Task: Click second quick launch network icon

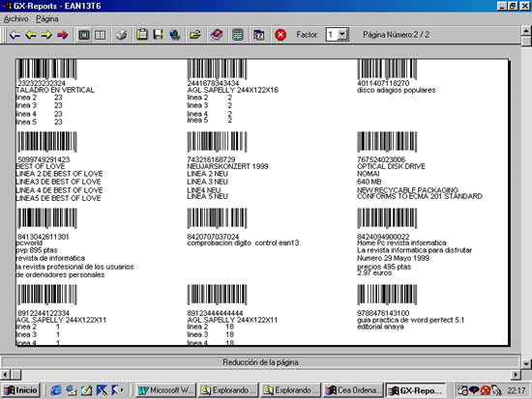Action: 72,390
